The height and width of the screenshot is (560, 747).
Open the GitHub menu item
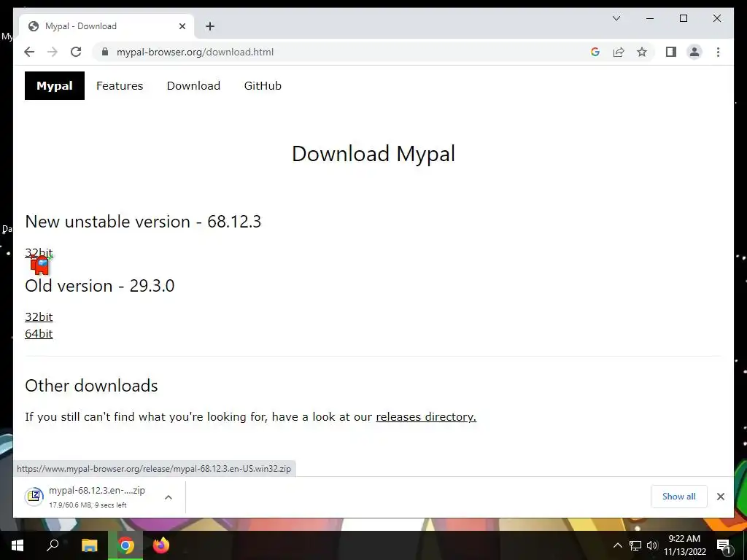coord(263,86)
